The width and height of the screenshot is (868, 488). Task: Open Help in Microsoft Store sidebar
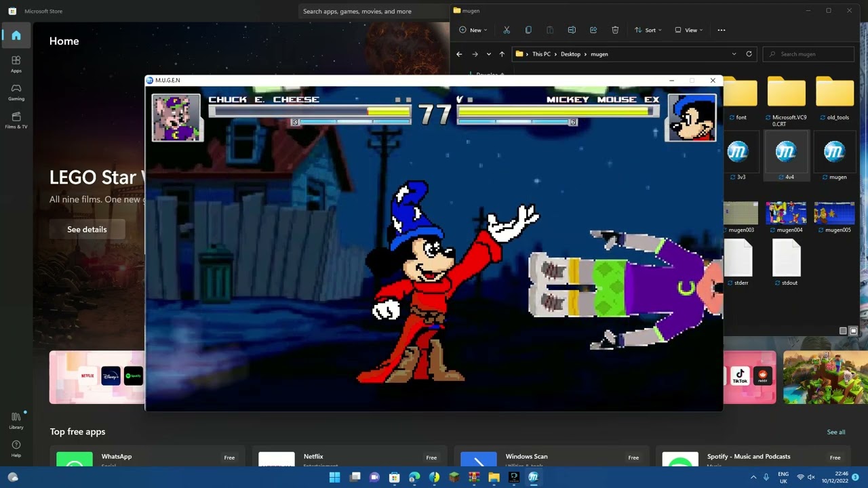coord(16,448)
